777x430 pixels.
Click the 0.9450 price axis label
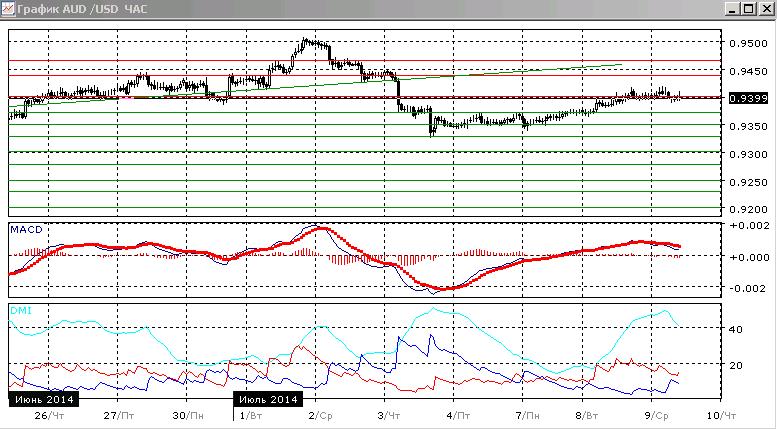pos(748,71)
